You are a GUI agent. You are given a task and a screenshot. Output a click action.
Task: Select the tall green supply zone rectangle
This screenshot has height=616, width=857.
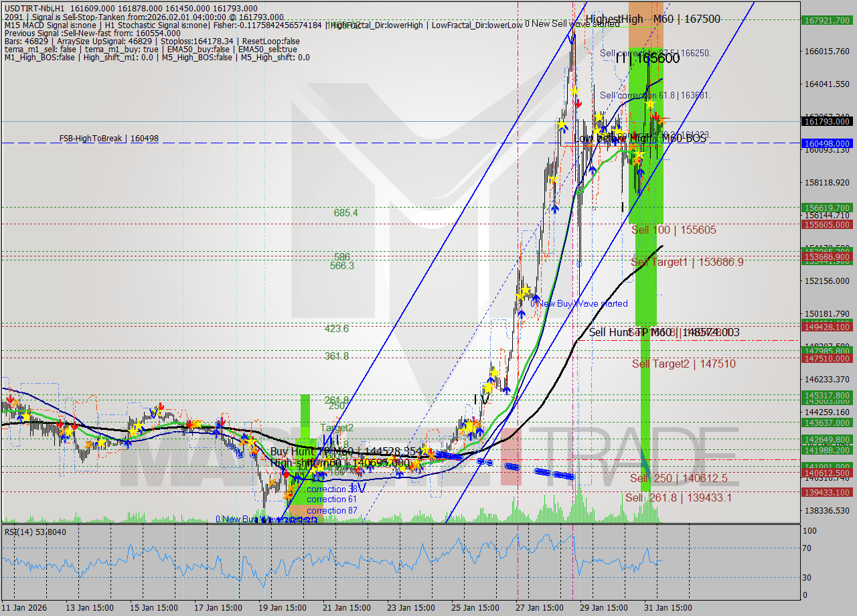click(646, 301)
